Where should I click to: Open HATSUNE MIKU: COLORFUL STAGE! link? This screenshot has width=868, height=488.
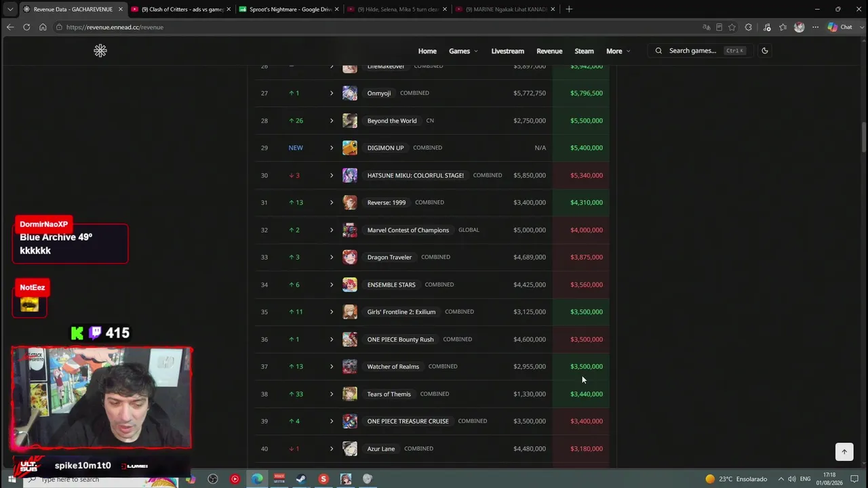tap(416, 176)
